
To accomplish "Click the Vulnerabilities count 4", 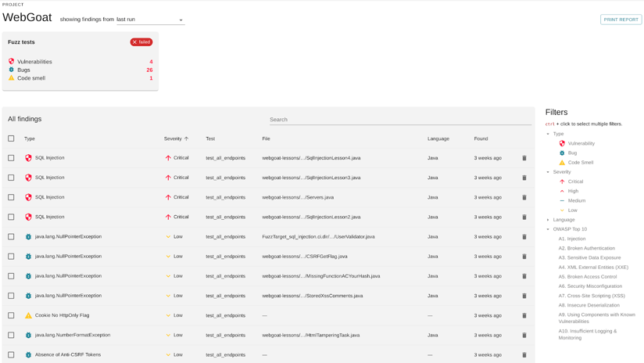I will point(151,62).
